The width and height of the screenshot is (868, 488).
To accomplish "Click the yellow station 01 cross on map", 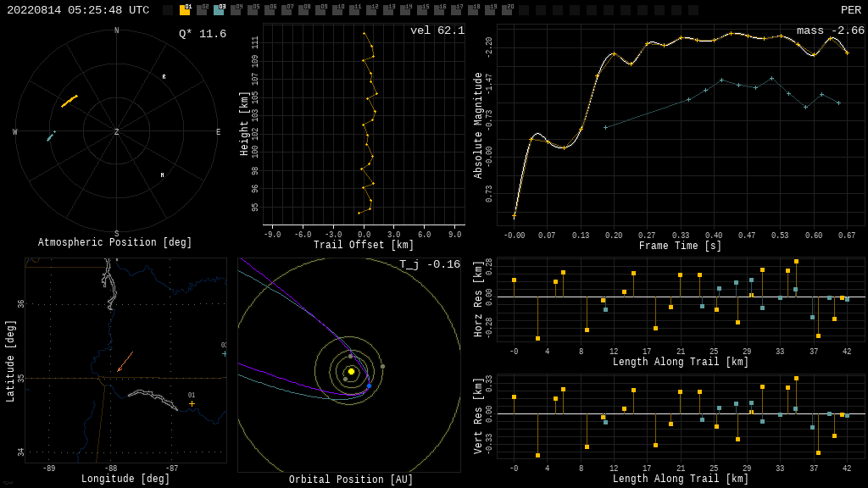I will point(192,404).
